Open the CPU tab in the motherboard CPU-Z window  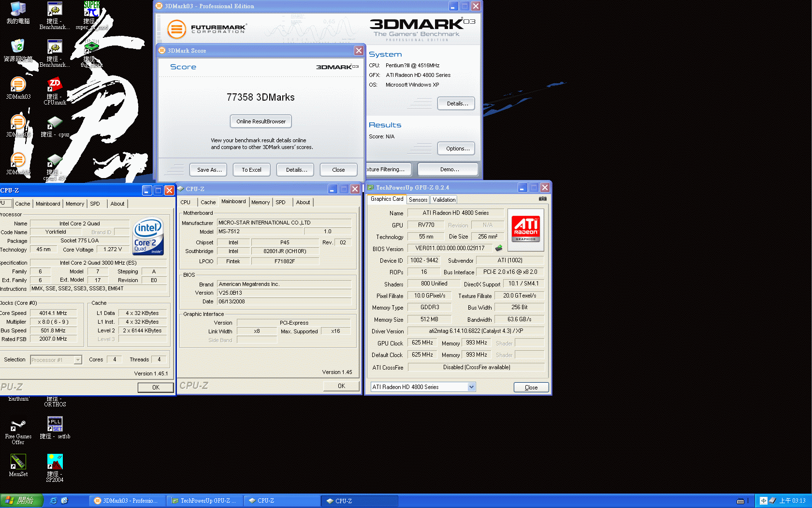(185, 202)
